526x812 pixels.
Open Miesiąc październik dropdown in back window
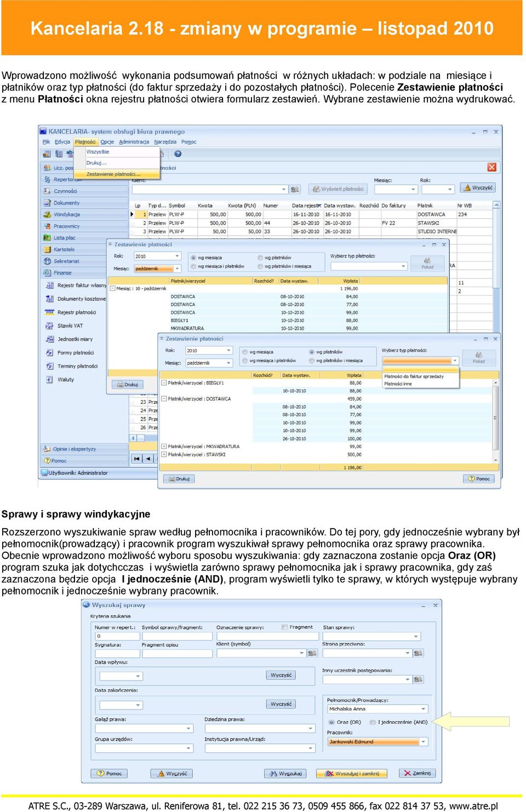176,268
